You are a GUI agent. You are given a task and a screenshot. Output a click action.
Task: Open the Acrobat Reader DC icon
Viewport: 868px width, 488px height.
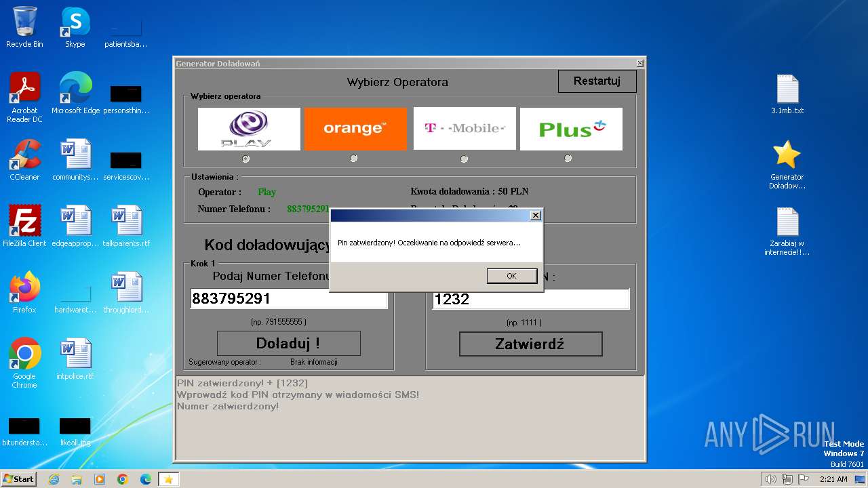pyautogui.click(x=24, y=98)
